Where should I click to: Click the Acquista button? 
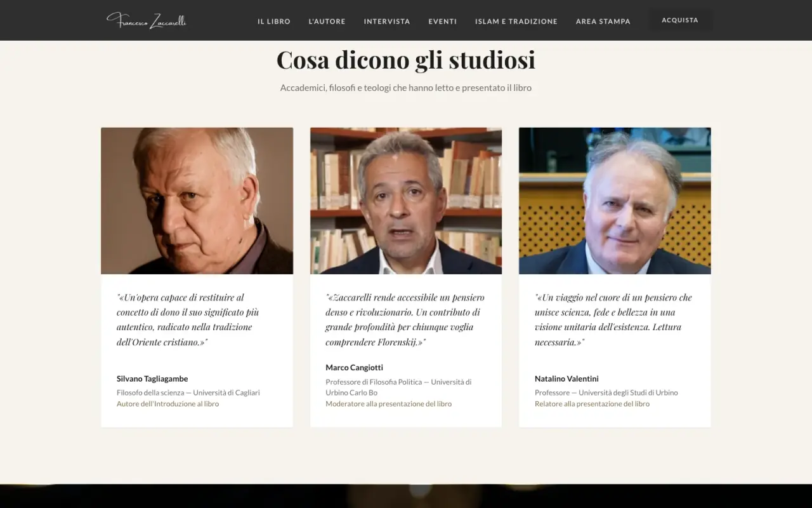pos(680,20)
